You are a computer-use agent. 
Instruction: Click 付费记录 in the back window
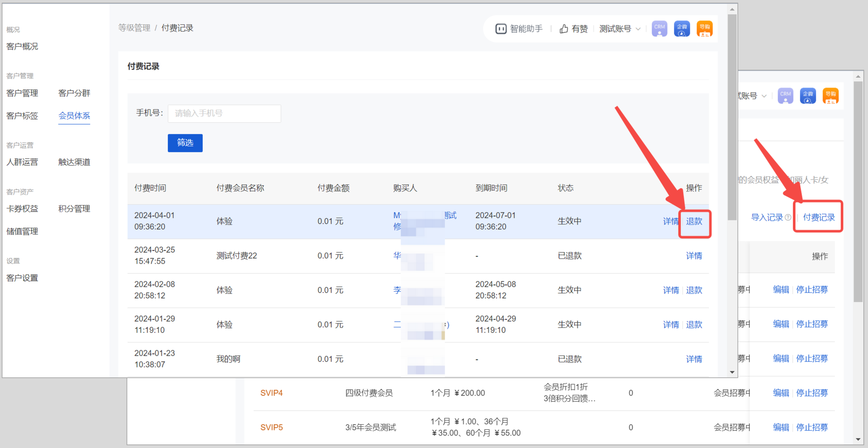point(819,218)
